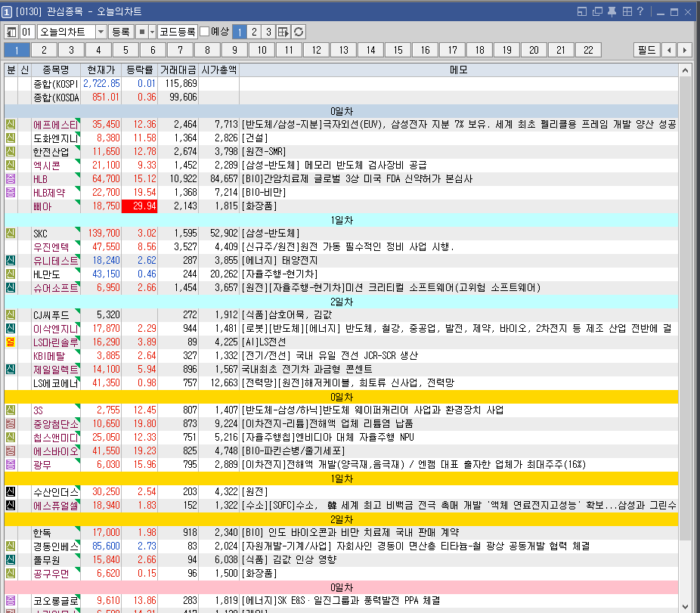Select the 공구우먼 stock name
700x613 pixels.
51,574
